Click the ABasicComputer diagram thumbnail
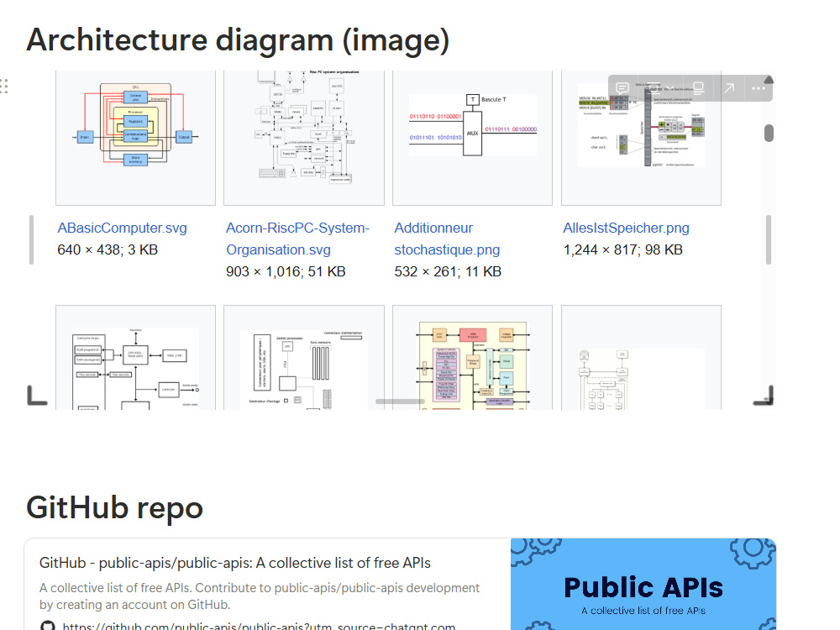Viewport: 840px width, 630px height. tap(135, 125)
